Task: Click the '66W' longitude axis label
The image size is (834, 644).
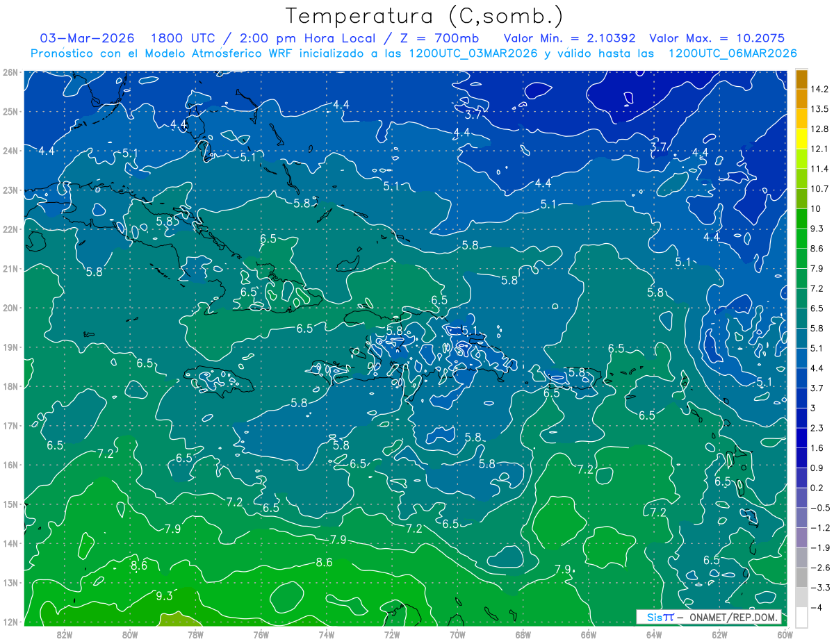Action: (589, 634)
